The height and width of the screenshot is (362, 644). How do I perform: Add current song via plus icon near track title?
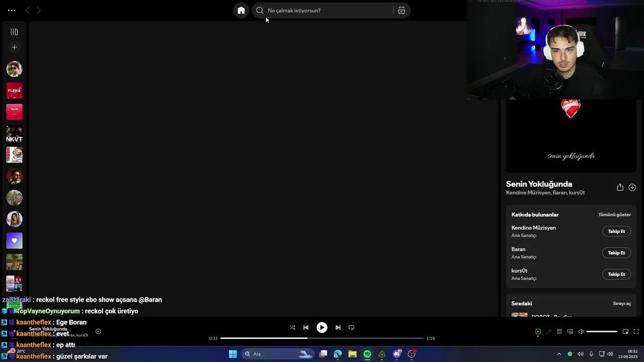(98, 331)
